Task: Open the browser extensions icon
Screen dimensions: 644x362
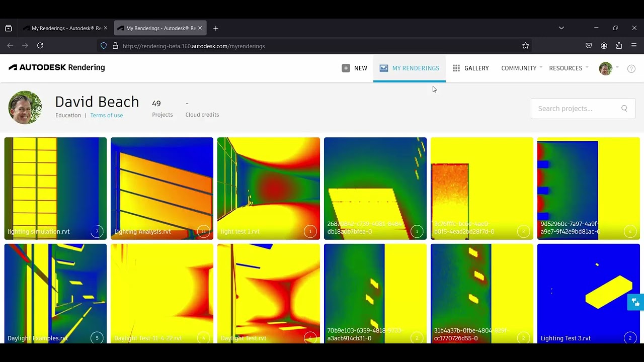Action: (x=619, y=46)
